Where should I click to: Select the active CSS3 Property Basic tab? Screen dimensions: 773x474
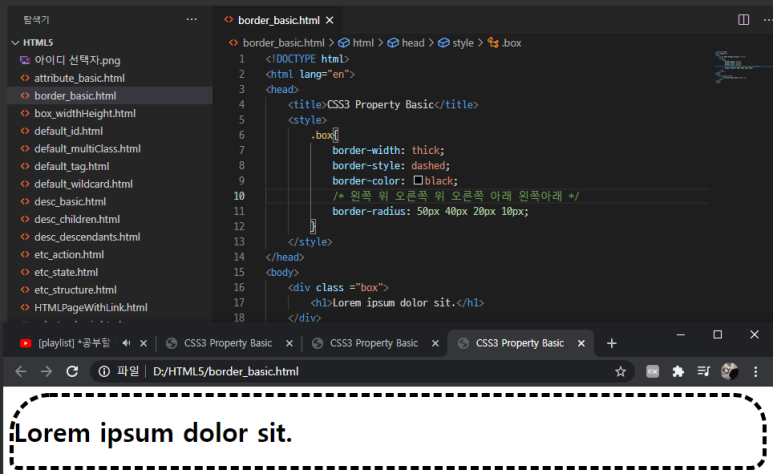tap(520, 343)
